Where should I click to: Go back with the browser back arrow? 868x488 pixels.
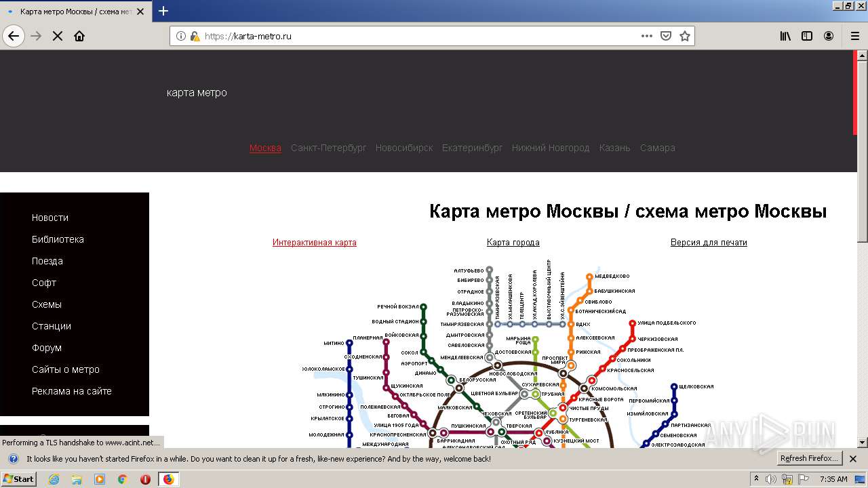14,36
